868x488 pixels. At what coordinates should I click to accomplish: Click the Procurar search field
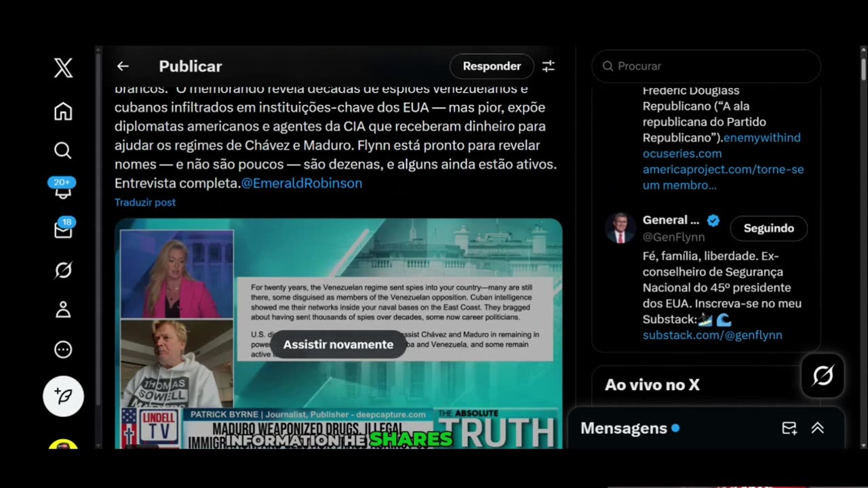(706, 66)
